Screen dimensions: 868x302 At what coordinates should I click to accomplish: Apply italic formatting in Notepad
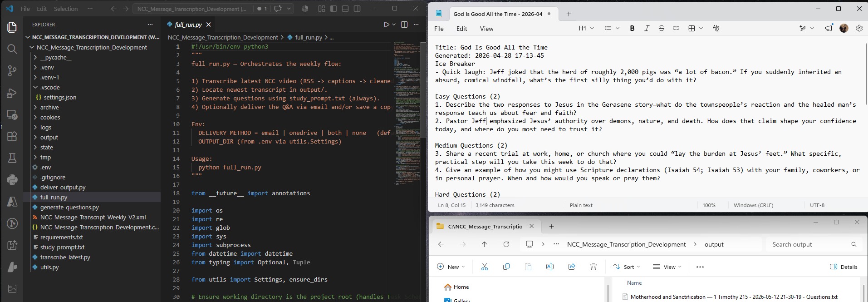[647, 28]
